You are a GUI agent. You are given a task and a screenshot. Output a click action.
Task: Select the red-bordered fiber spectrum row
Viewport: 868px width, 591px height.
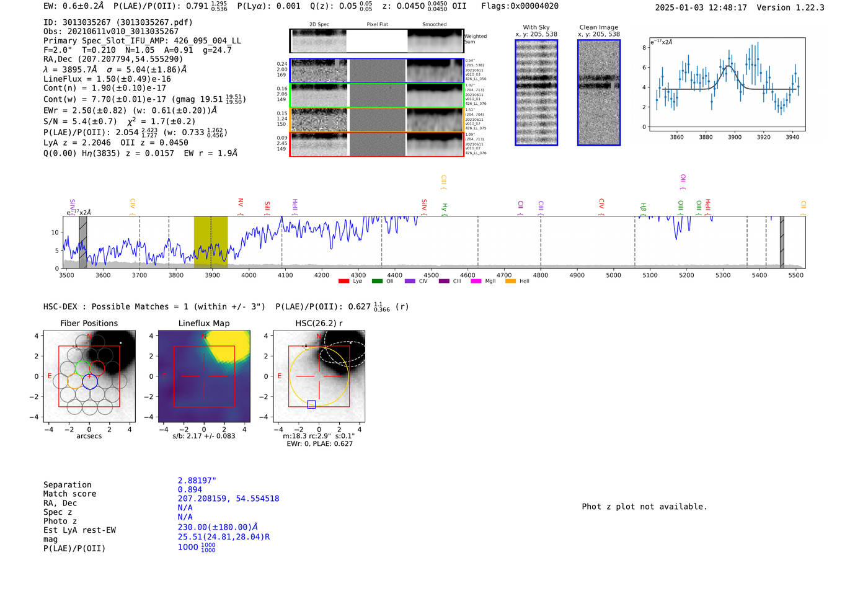coord(376,144)
